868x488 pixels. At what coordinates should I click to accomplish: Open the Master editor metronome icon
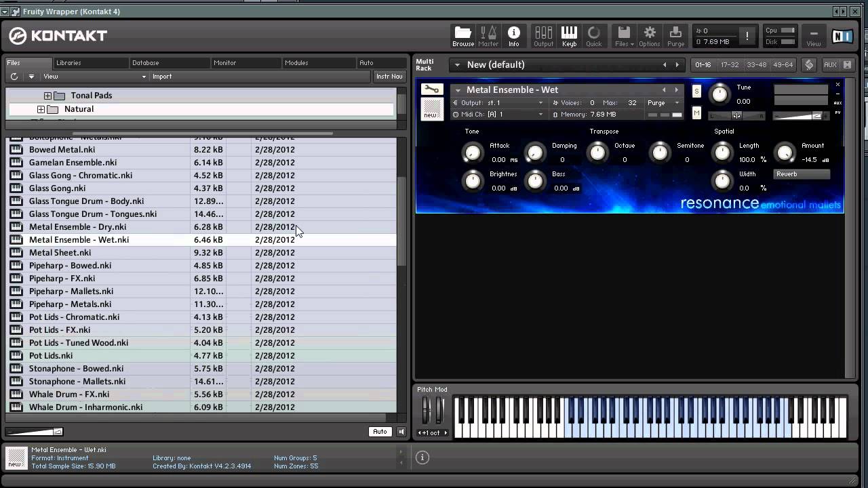click(488, 36)
